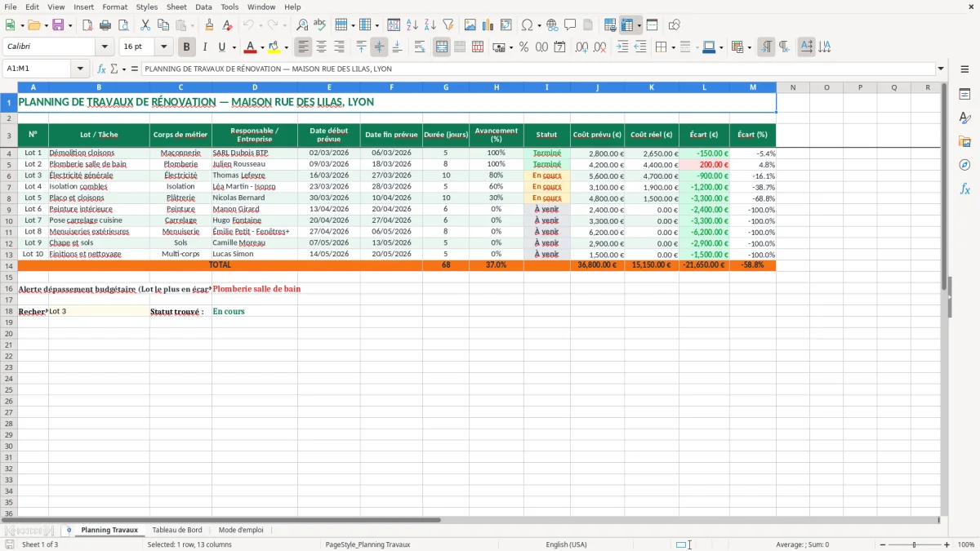Open the Borders dropdown arrow

(673, 47)
